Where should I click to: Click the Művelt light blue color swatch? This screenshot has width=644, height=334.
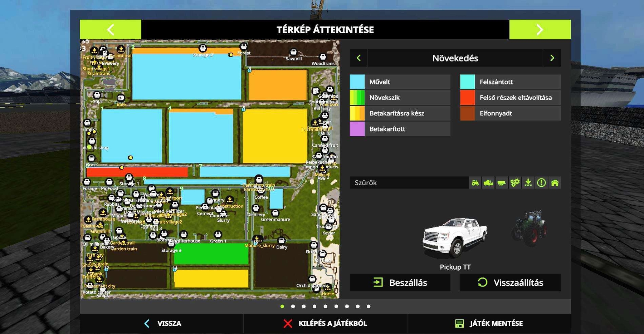point(357,82)
